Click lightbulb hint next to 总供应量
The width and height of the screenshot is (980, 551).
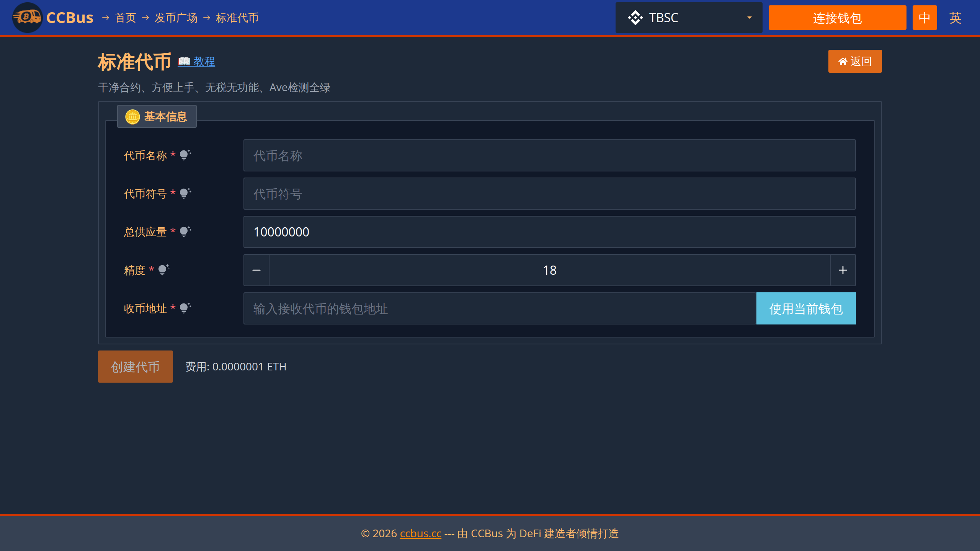[x=185, y=231]
